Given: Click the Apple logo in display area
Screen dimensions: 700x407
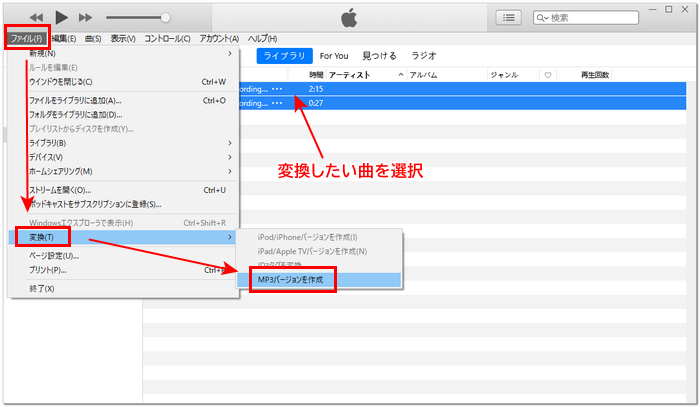Looking at the screenshot, I should click(349, 18).
